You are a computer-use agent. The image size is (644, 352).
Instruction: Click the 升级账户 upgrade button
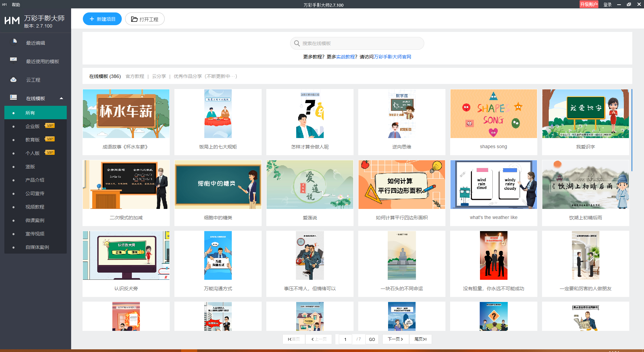coord(589,4)
